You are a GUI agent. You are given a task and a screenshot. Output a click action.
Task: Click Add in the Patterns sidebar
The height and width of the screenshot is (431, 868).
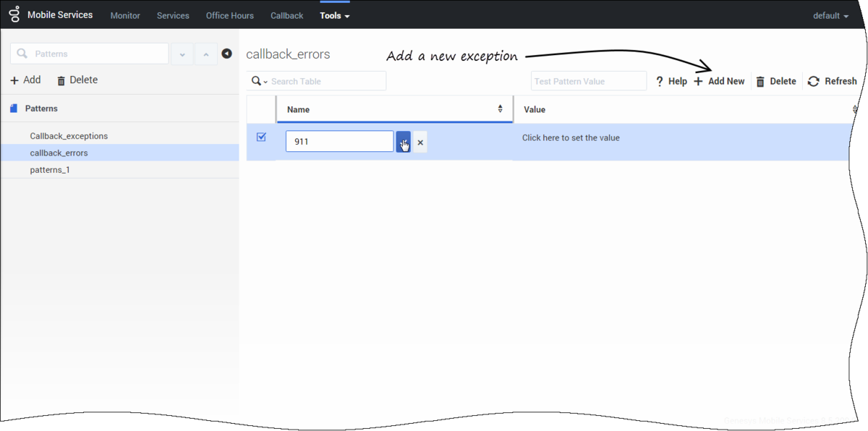tap(25, 80)
